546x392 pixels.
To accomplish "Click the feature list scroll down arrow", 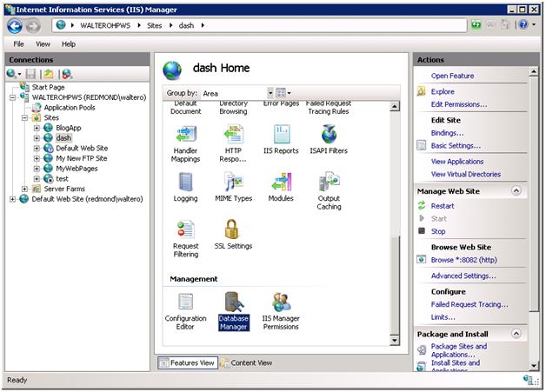I will click(x=394, y=340).
